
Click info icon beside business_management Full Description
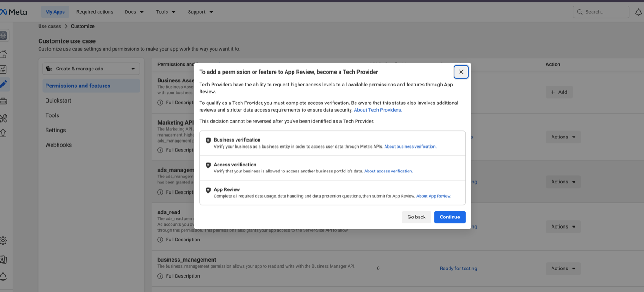[x=160, y=276]
